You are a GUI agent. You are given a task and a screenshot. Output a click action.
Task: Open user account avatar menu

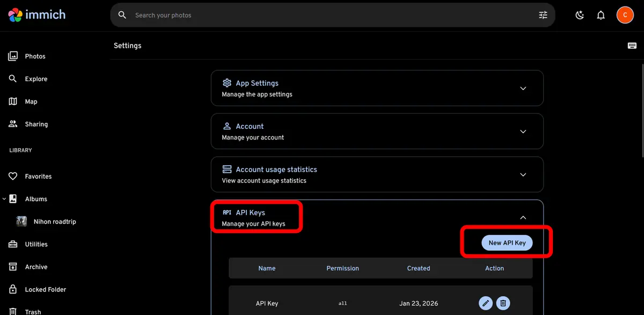625,15
